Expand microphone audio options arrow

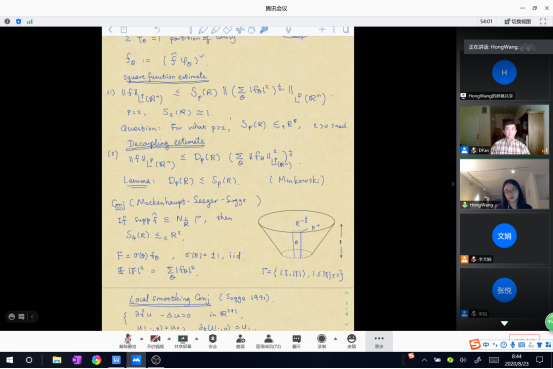point(141,339)
